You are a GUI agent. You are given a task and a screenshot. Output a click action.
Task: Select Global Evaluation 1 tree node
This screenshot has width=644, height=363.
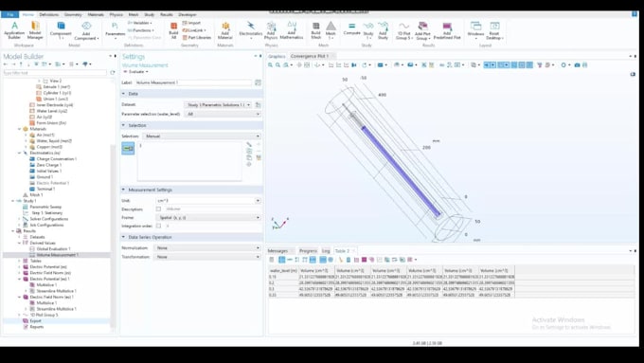click(x=53, y=249)
